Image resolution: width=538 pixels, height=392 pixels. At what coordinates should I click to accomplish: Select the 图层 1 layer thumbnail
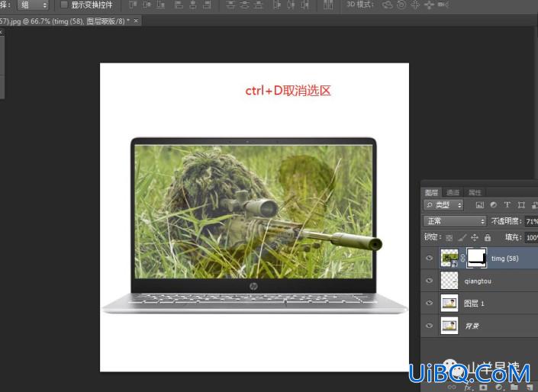click(x=449, y=304)
